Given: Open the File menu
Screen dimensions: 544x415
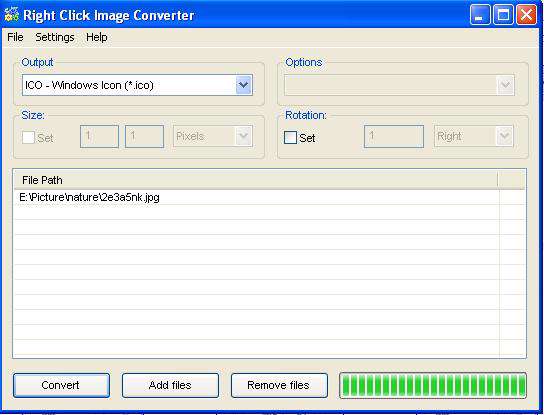Looking at the screenshot, I should click(15, 37).
